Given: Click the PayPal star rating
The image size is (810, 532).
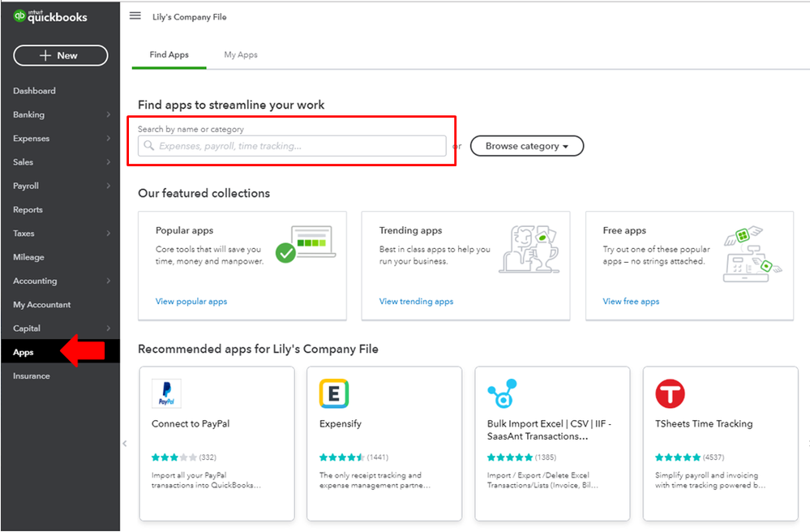Looking at the screenshot, I should pyautogui.click(x=174, y=457).
